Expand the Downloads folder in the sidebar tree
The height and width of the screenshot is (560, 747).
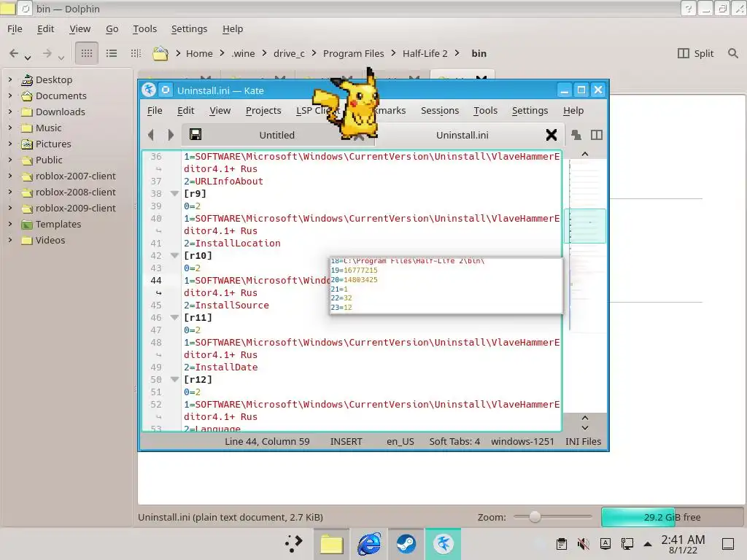(10, 112)
